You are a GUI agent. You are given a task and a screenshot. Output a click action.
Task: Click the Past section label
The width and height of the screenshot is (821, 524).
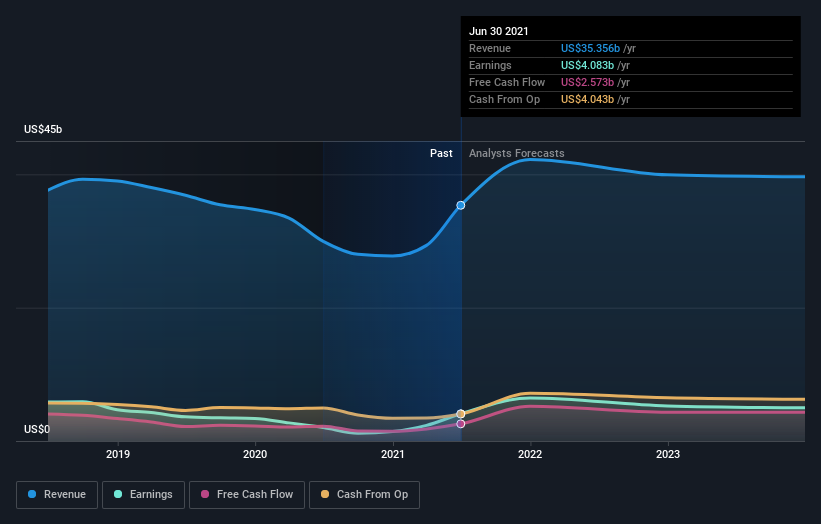441,153
